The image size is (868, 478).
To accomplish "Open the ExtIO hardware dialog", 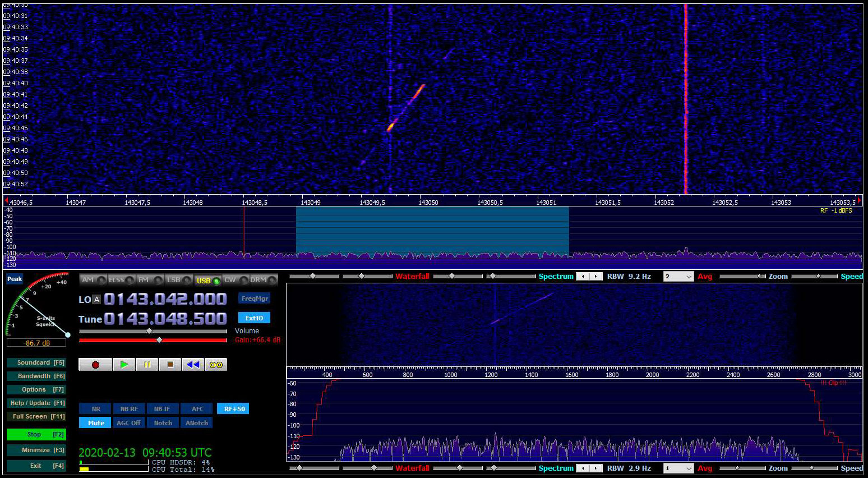I will 254,318.
